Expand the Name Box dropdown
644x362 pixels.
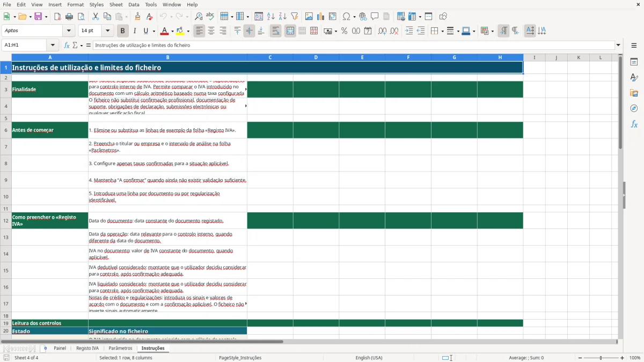point(53,45)
